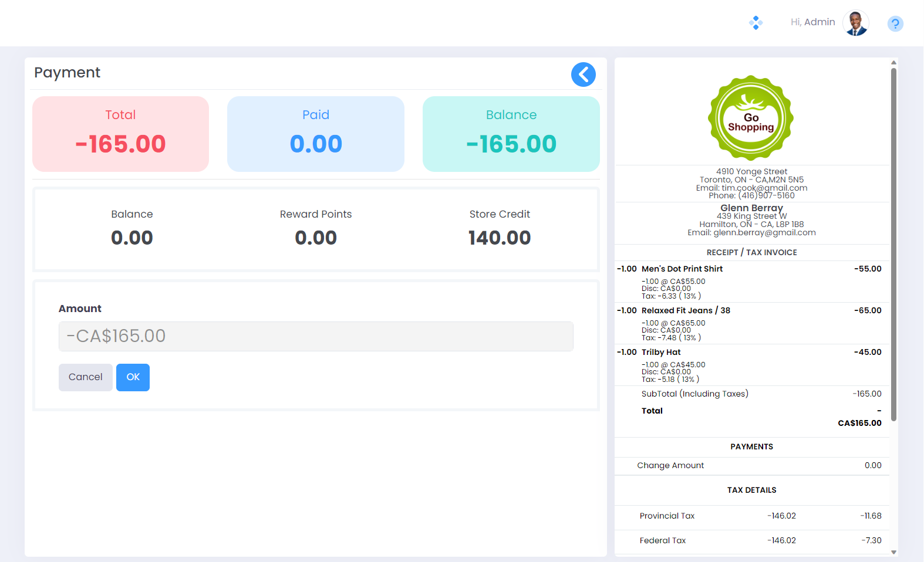The image size is (924, 562).
Task: Click the Amount input field
Action: tap(316, 336)
